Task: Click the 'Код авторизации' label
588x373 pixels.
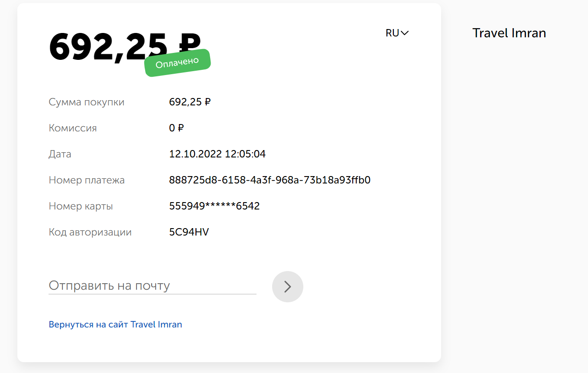Action: [x=90, y=232]
